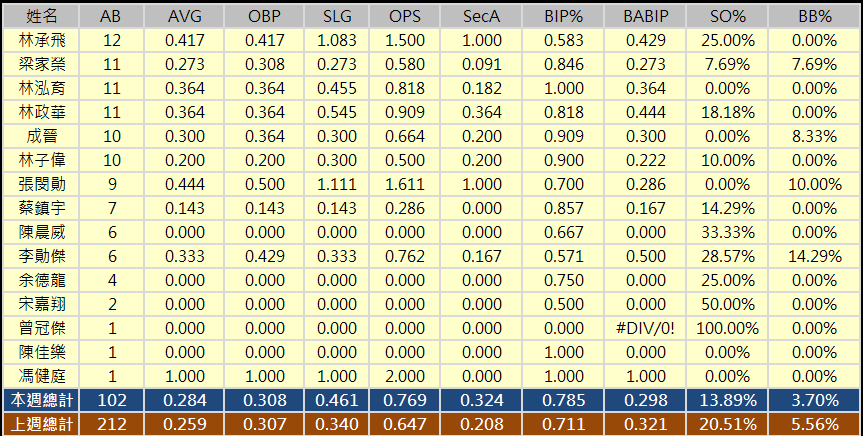Select last week's BABIP total 0.321
This screenshot has height=436, width=863.
click(x=646, y=424)
